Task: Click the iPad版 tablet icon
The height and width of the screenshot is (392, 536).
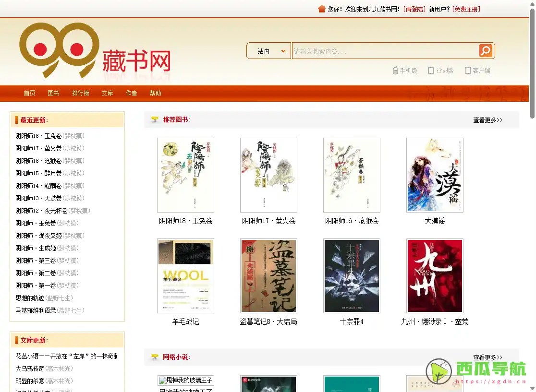Action: point(431,70)
